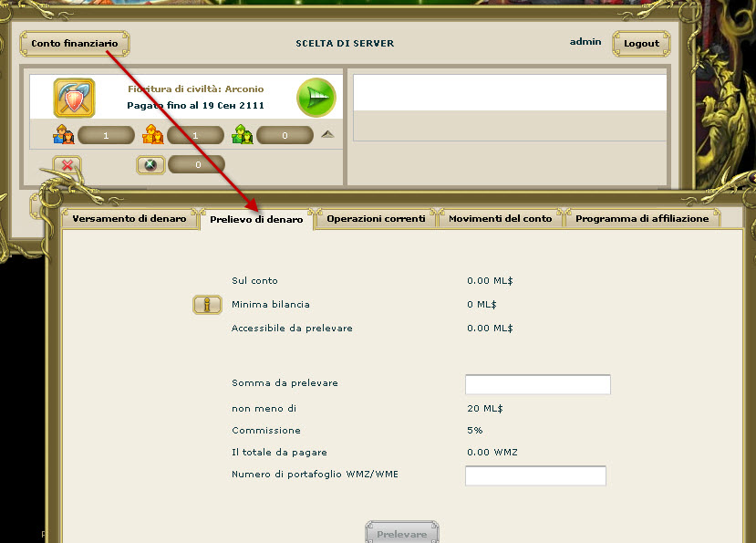Click the Minima bilancia label

[x=271, y=305]
